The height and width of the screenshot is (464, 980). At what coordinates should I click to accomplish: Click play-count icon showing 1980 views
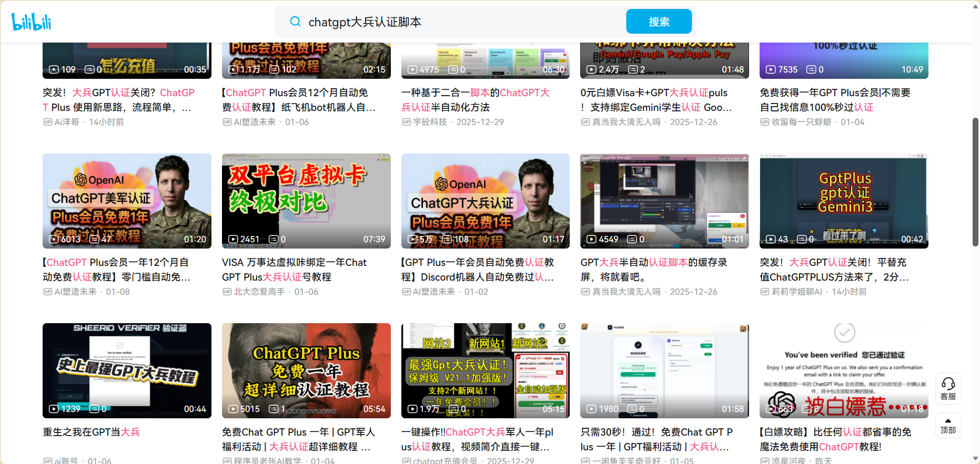pos(591,409)
